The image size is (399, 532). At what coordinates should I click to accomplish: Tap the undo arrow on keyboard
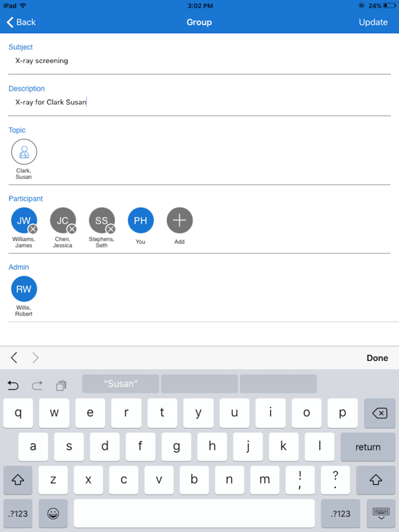(13, 385)
